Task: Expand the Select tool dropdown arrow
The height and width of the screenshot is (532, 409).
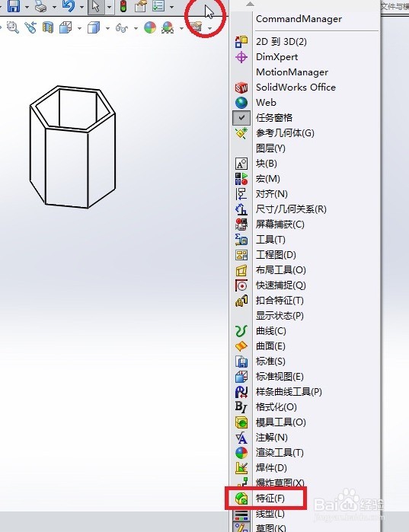Action: 109,6
